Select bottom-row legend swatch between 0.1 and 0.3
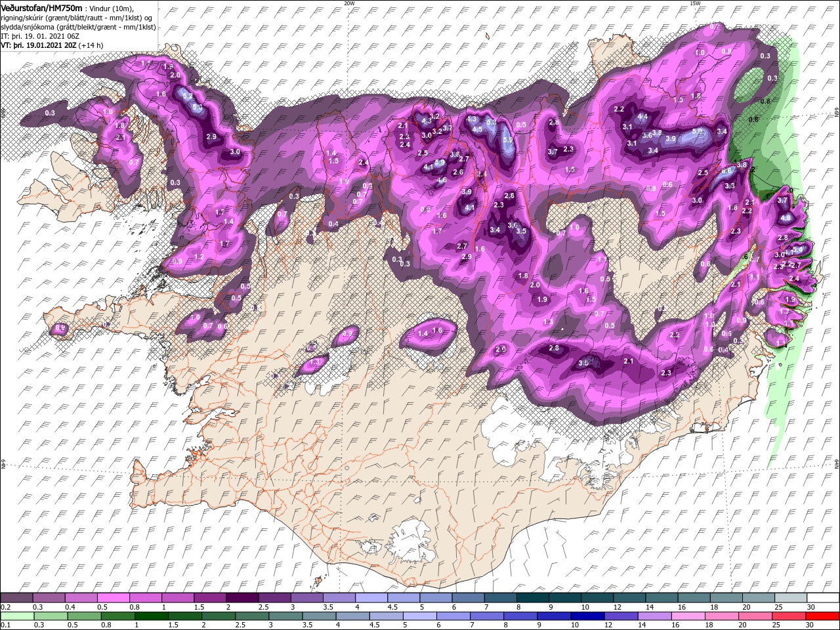840x630 pixels. click(16, 616)
